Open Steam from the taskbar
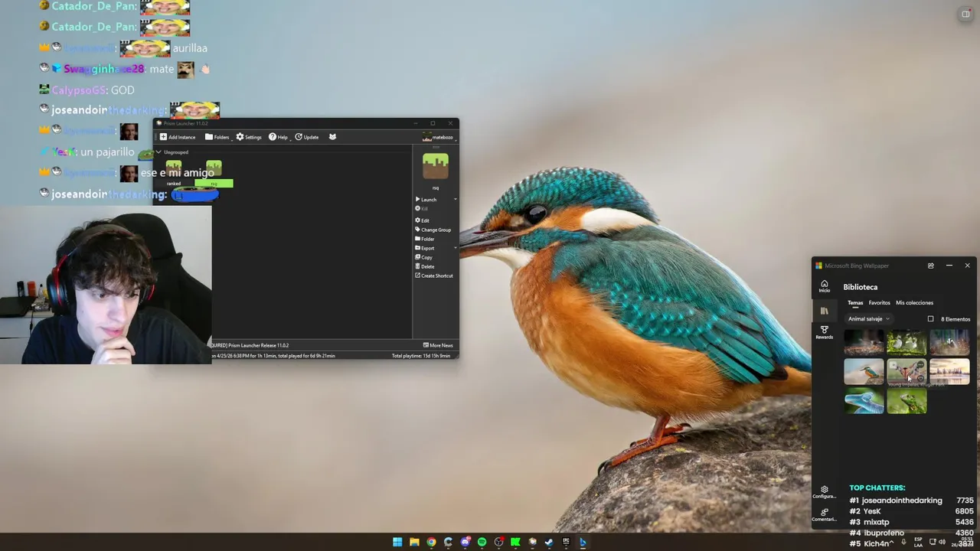 coord(549,542)
